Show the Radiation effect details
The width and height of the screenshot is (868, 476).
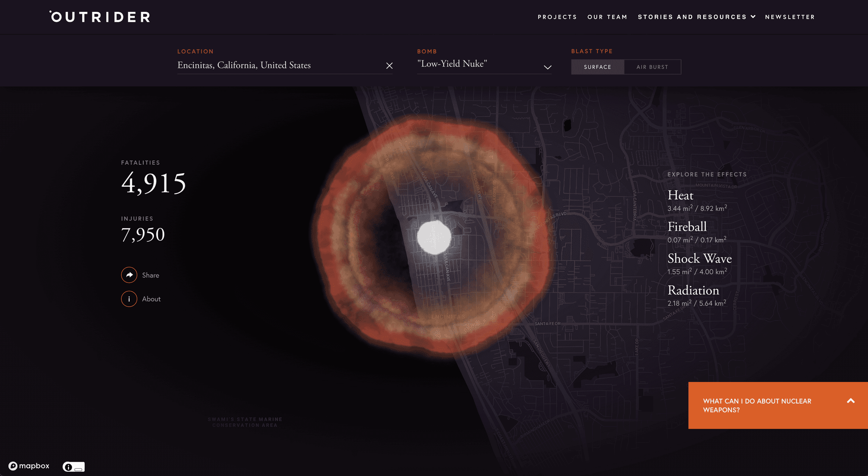click(693, 290)
